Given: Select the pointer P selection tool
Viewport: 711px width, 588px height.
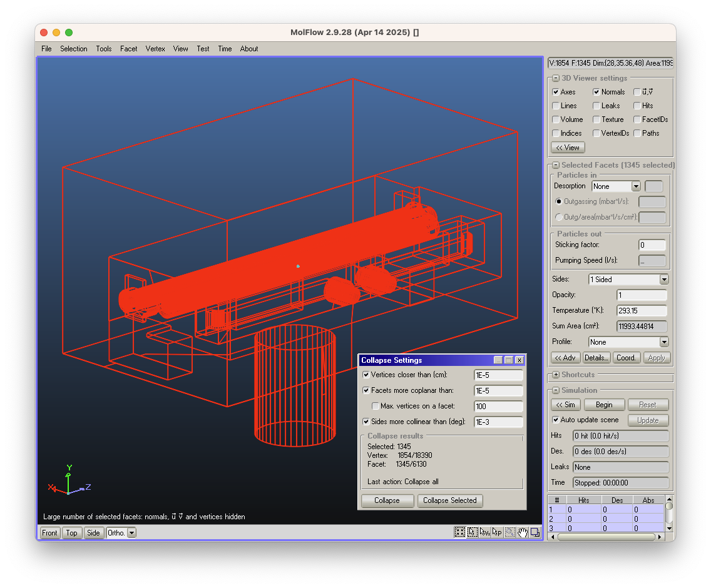Looking at the screenshot, I should coord(498,532).
